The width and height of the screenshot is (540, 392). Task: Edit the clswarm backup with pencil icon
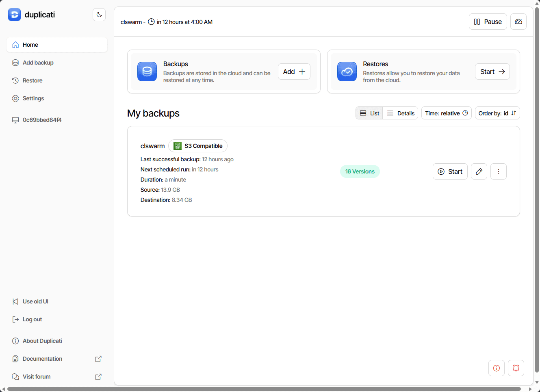[479, 171]
